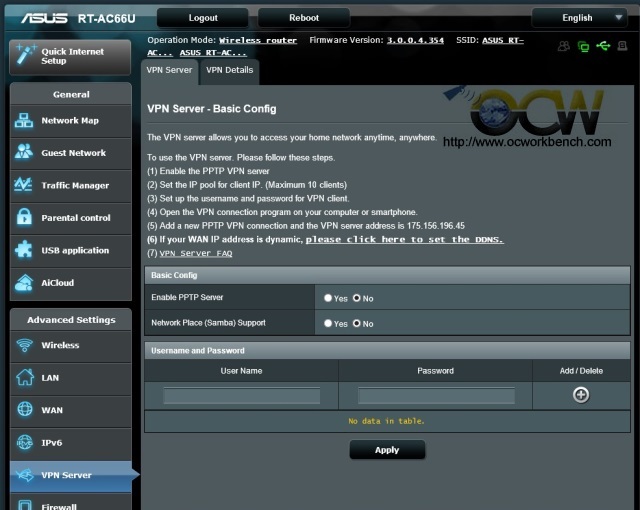Open USB application menu item
The width and height of the screenshot is (640, 510).
click(x=71, y=251)
